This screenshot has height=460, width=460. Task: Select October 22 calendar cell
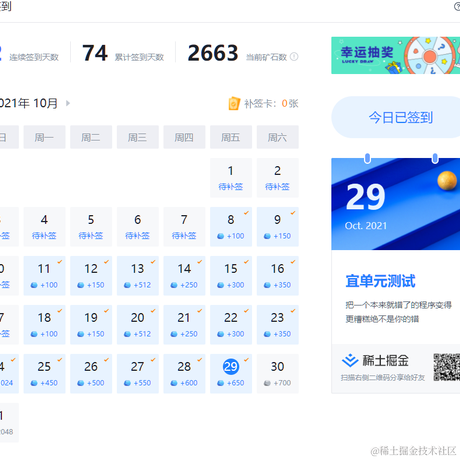click(231, 325)
